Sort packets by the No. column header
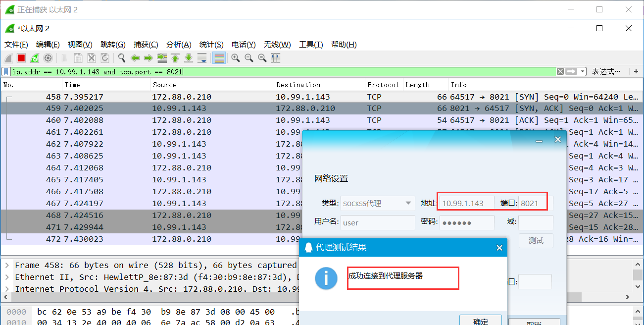 tap(31, 85)
